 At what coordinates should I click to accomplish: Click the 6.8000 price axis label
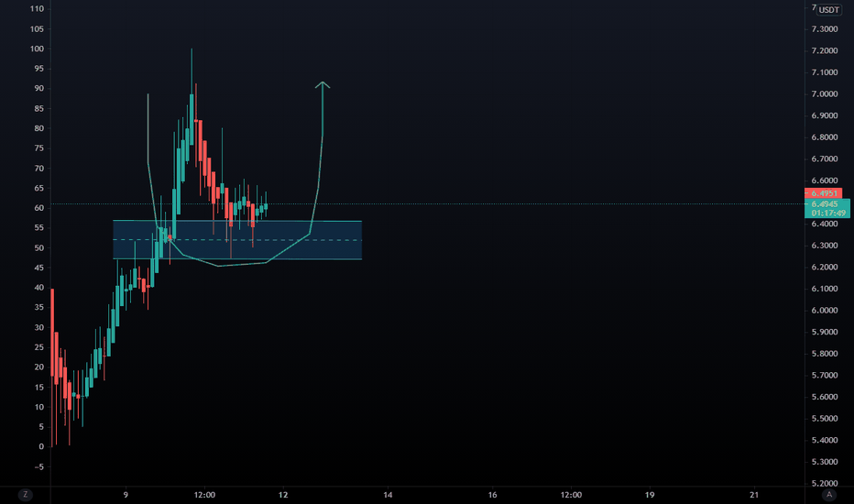pyautogui.click(x=825, y=137)
